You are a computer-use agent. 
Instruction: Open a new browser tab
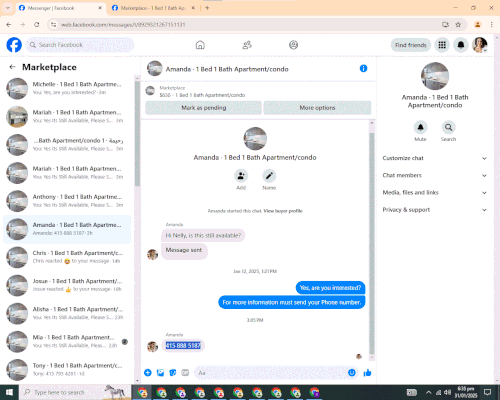pos(207,8)
